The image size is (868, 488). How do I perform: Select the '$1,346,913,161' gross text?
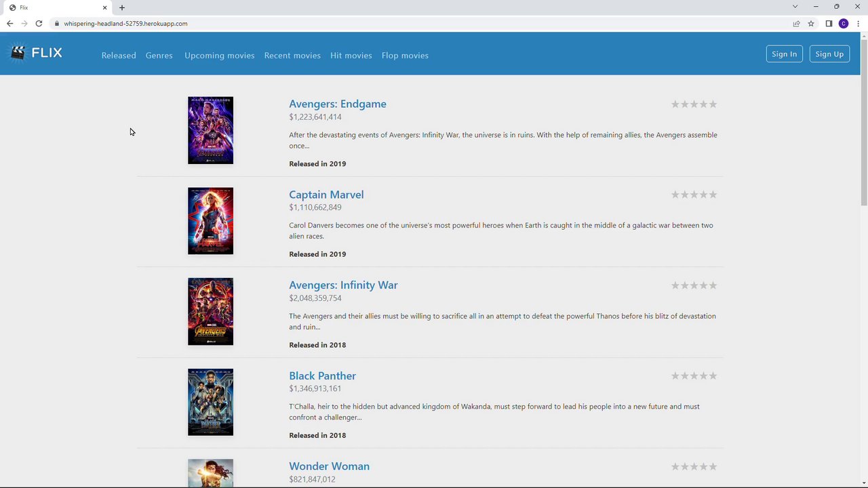pos(315,388)
